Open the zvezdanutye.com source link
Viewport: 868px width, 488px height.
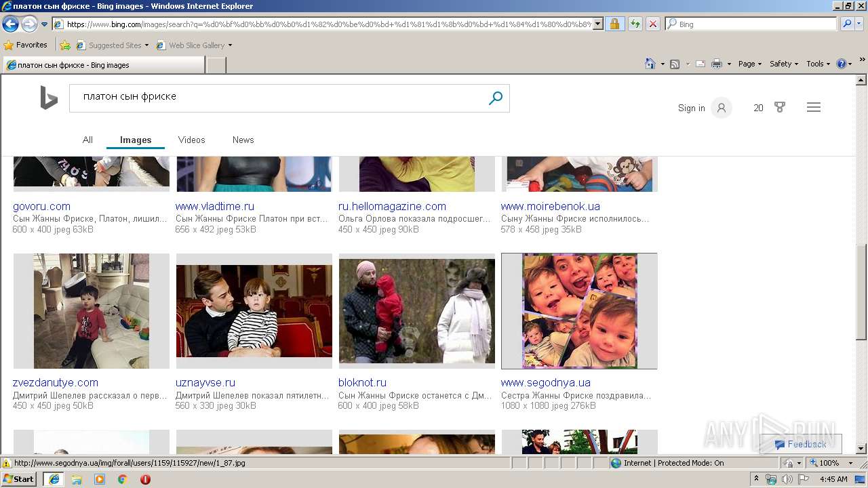coord(56,382)
